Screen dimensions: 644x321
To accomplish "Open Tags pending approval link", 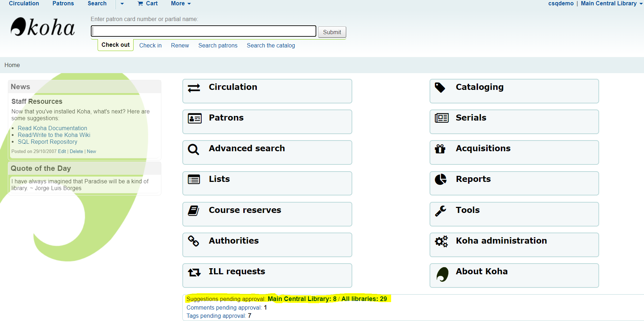I will click(216, 316).
